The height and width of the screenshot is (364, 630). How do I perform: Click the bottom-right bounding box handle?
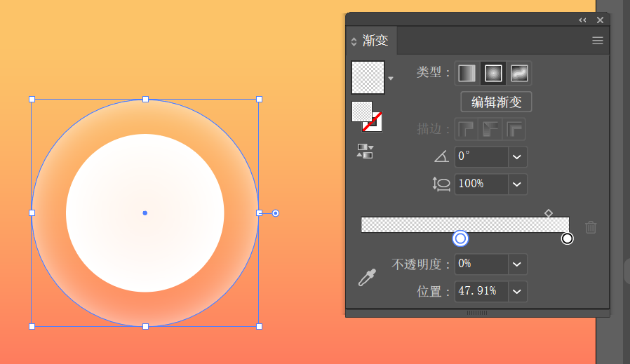(x=259, y=327)
